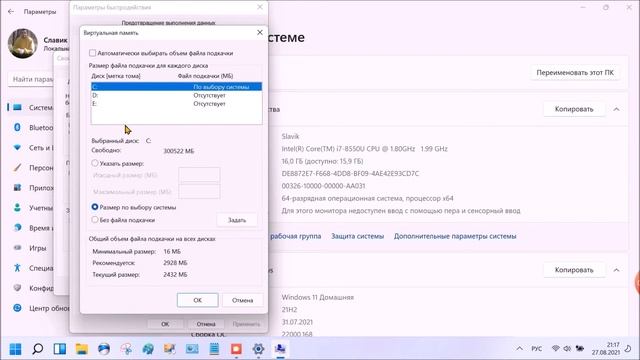The image size is (640, 360).
Task: Collapse the device specifications section chevron
Action: pos(616,109)
